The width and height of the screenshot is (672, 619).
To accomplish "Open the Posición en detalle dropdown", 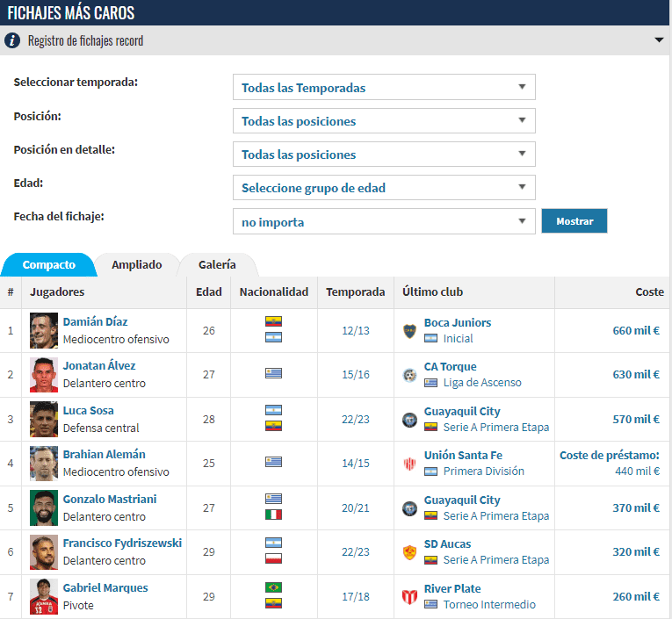I will tap(384, 155).
